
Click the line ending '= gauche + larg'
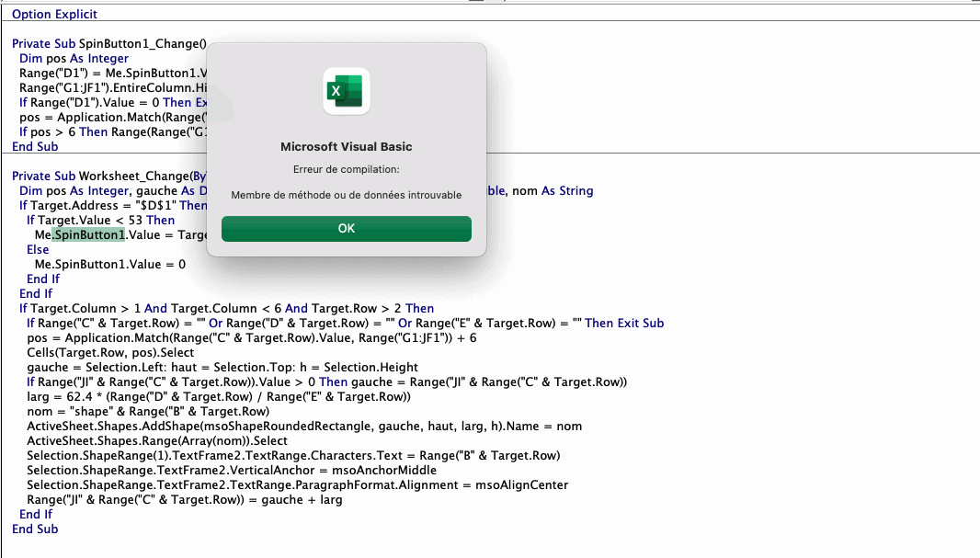coord(185,499)
